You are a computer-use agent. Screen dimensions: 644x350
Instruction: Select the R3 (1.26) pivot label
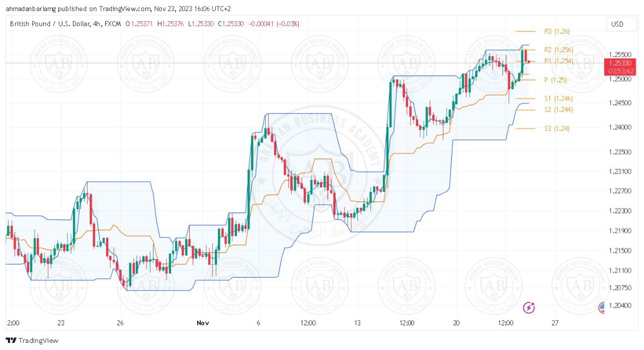[557, 31]
